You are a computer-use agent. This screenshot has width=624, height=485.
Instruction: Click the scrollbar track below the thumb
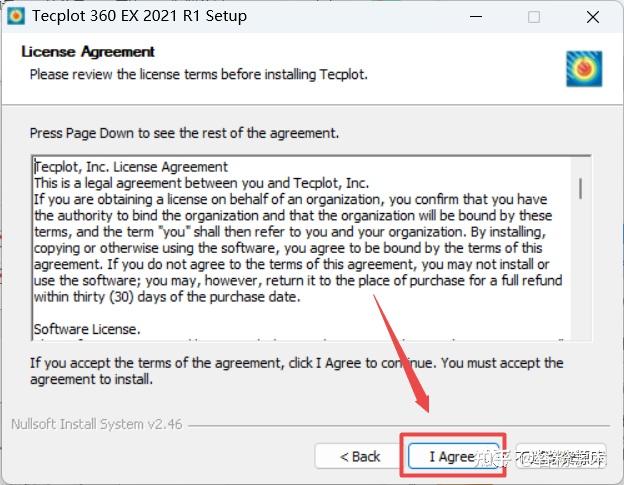[581, 280]
